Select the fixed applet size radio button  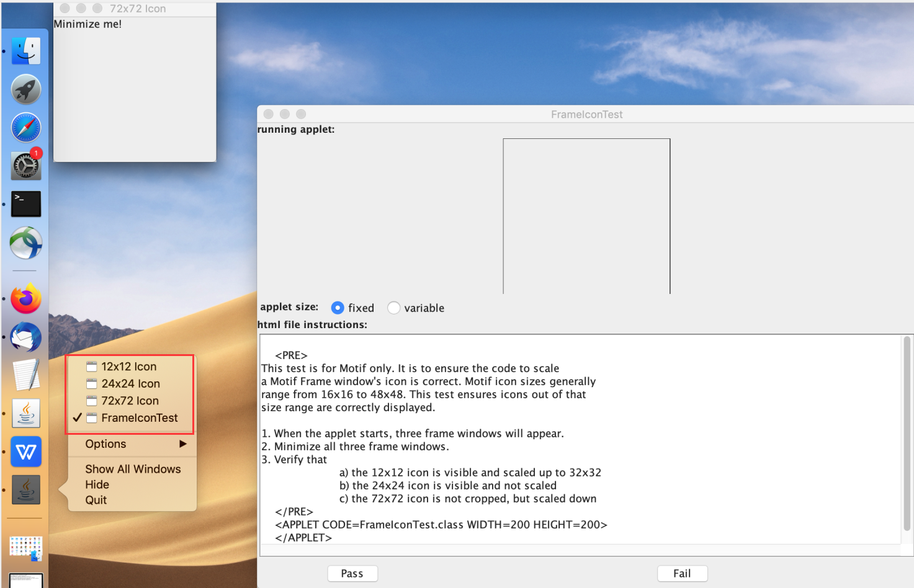[338, 308]
